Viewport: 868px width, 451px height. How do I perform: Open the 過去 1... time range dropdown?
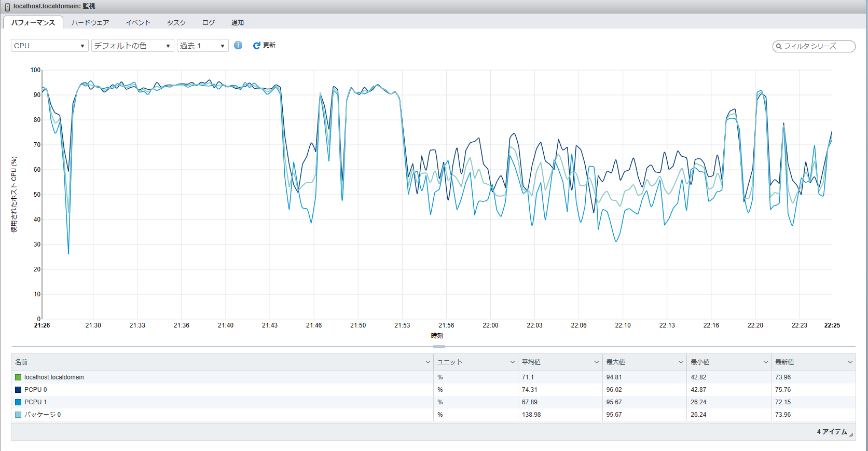[x=202, y=46]
